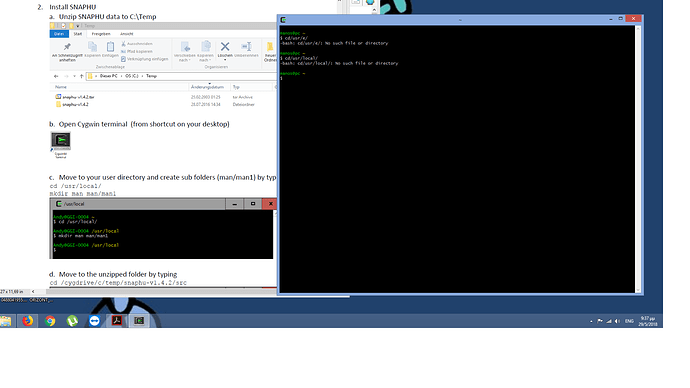Select the Cygwin terminal taskbar button
Image resolution: width=690 pixels, height=388 pixels.
point(139,321)
